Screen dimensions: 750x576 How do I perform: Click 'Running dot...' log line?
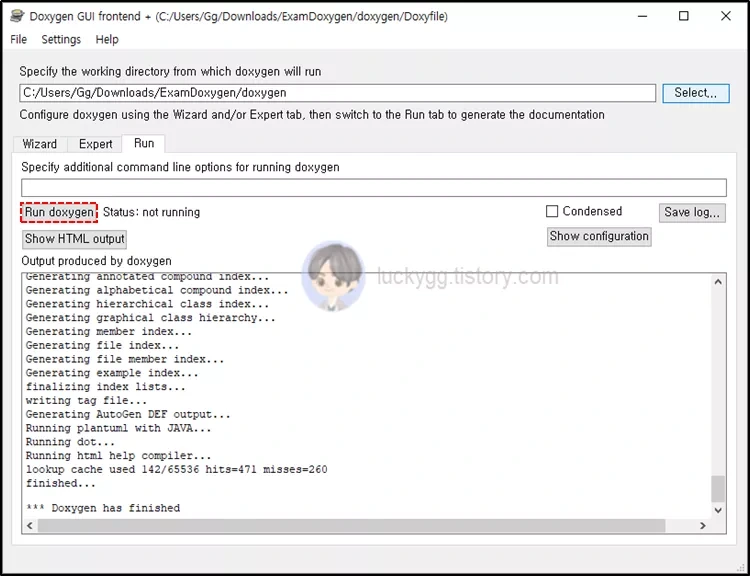70,442
